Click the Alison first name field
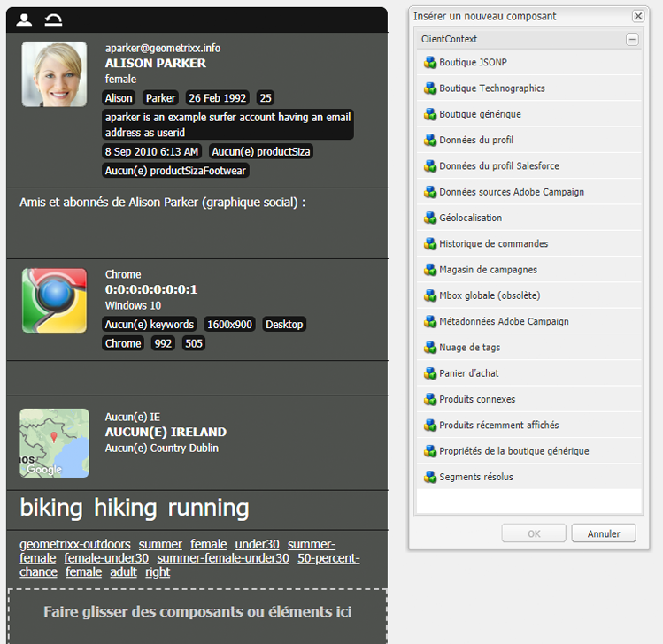The width and height of the screenshot is (663, 644). tap(119, 98)
